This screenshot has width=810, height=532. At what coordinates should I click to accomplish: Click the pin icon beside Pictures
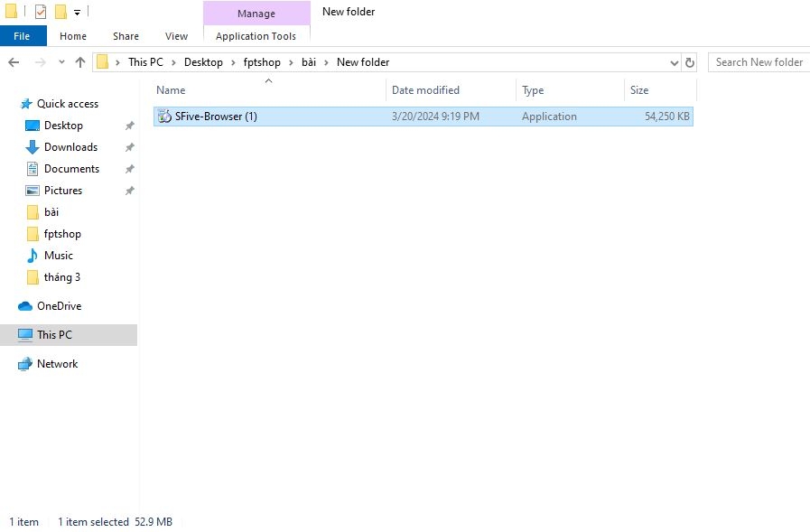[x=130, y=191]
